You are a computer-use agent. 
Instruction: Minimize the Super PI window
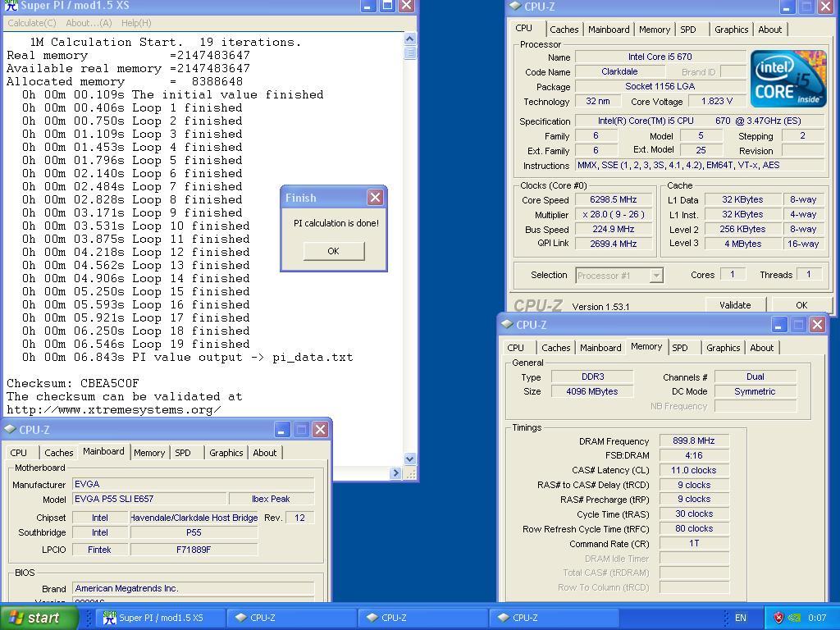pyautogui.click(x=367, y=6)
